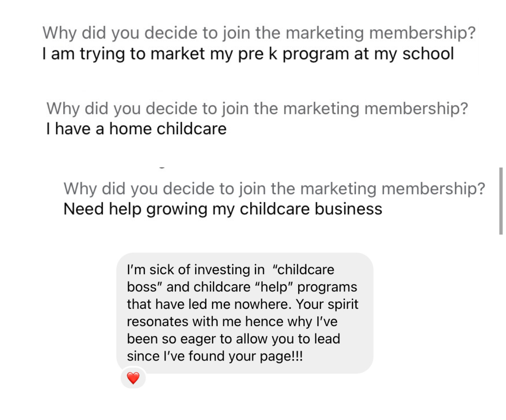Select the "Need help growing my childcare business" response
The image size is (506, 420).
point(223,209)
